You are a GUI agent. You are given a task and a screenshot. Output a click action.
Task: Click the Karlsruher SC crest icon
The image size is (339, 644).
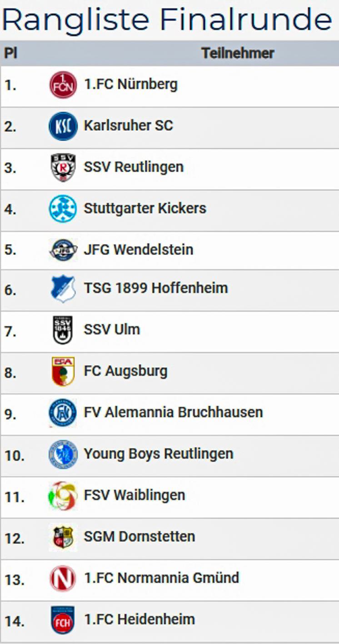[x=63, y=126]
